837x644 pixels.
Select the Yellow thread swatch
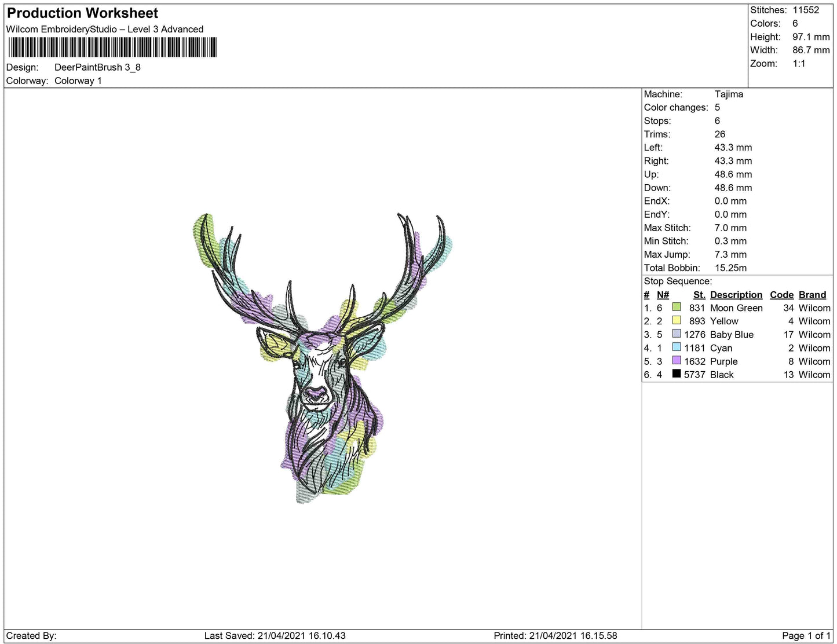click(x=675, y=321)
